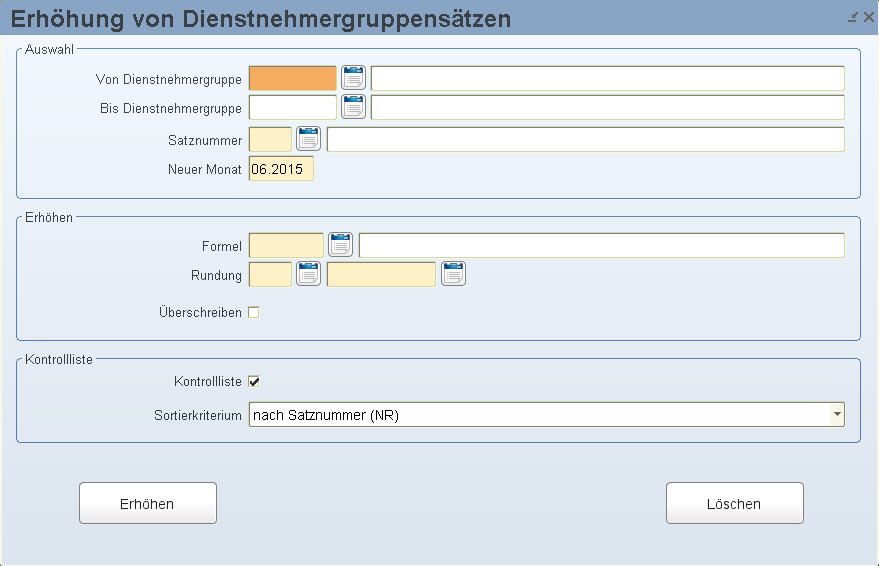Expand the Sortierkriterium dropdown

tap(835, 415)
